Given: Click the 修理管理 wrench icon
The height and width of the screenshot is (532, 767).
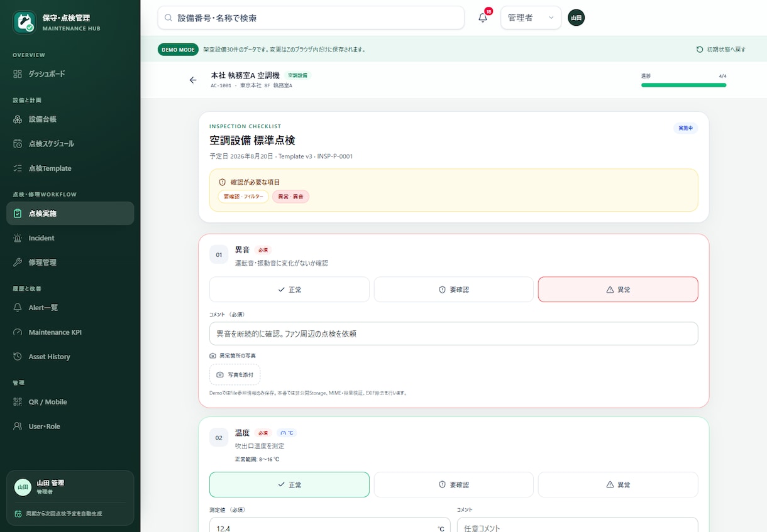Looking at the screenshot, I should pos(18,263).
